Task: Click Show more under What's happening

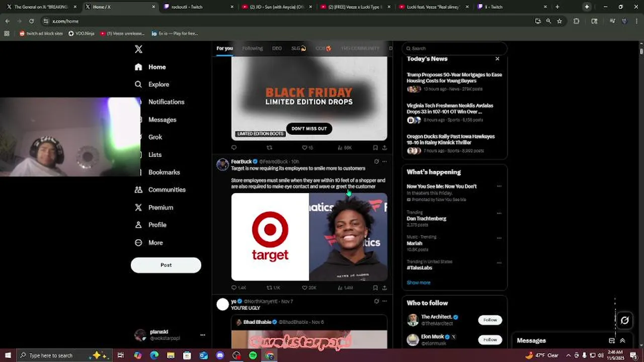Action: (418, 283)
